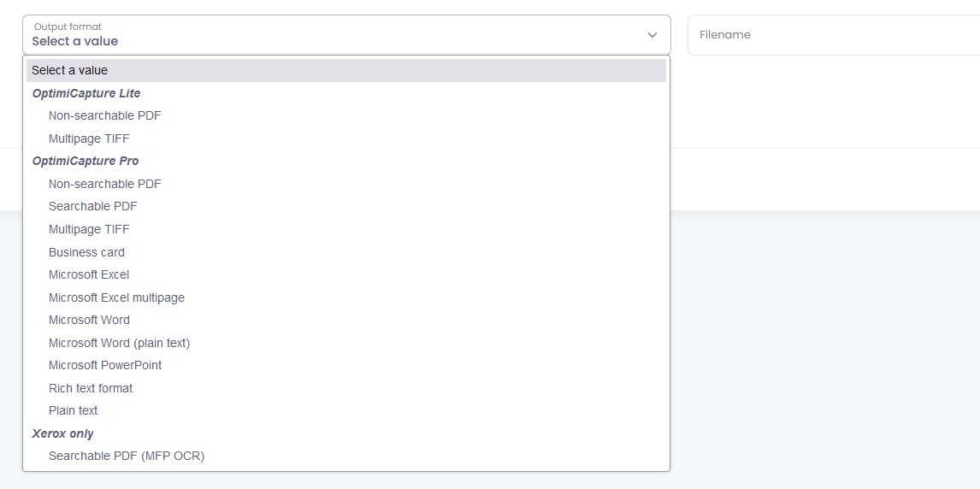980x489 pixels.
Task: Pick Multipage TIFF under OptimiCapture Pro
Action: [346, 229]
